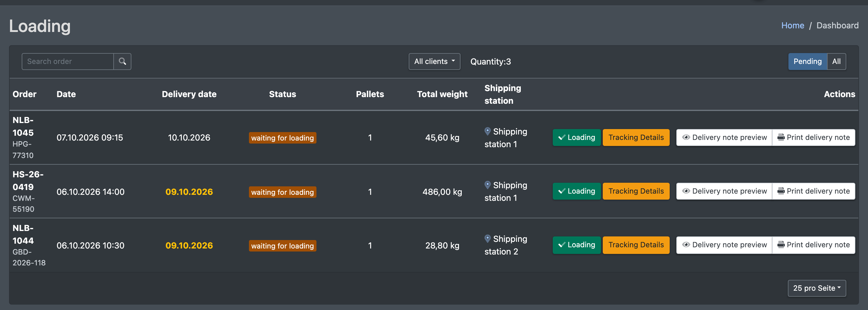The height and width of the screenshot is (310, 868).
Task: Click checkmark icon on HS-26-0419 Loading button
Action: [x=562, y=191]
